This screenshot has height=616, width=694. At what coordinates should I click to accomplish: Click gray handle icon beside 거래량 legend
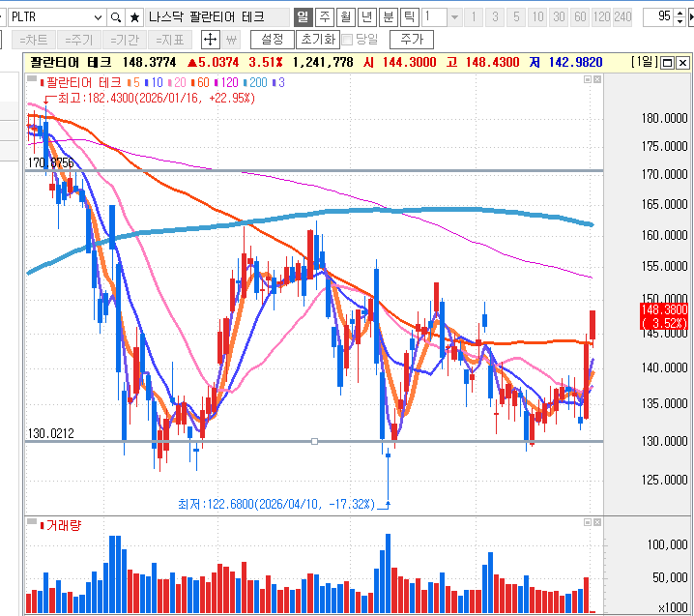32,521
